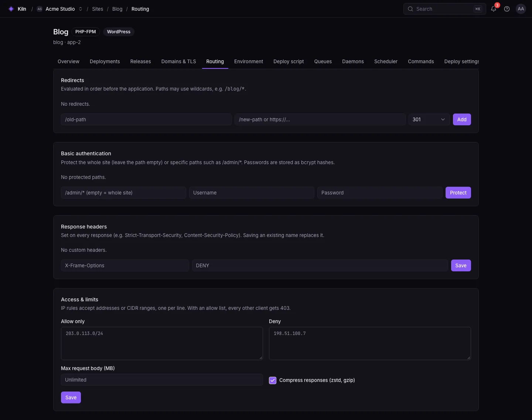Expand the Acme Studio workspace switcher
Viewport: 532px width, 420px height.
[x=80, y=9]
